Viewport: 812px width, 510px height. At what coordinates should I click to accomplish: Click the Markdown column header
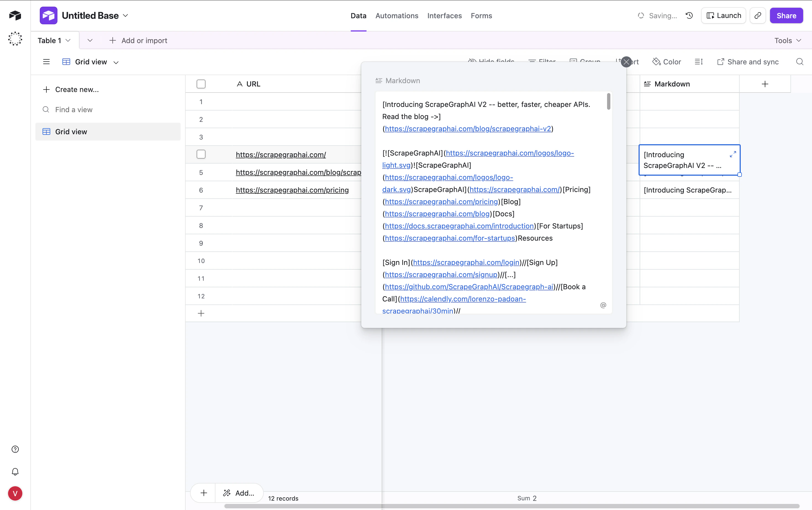point(689,84)
